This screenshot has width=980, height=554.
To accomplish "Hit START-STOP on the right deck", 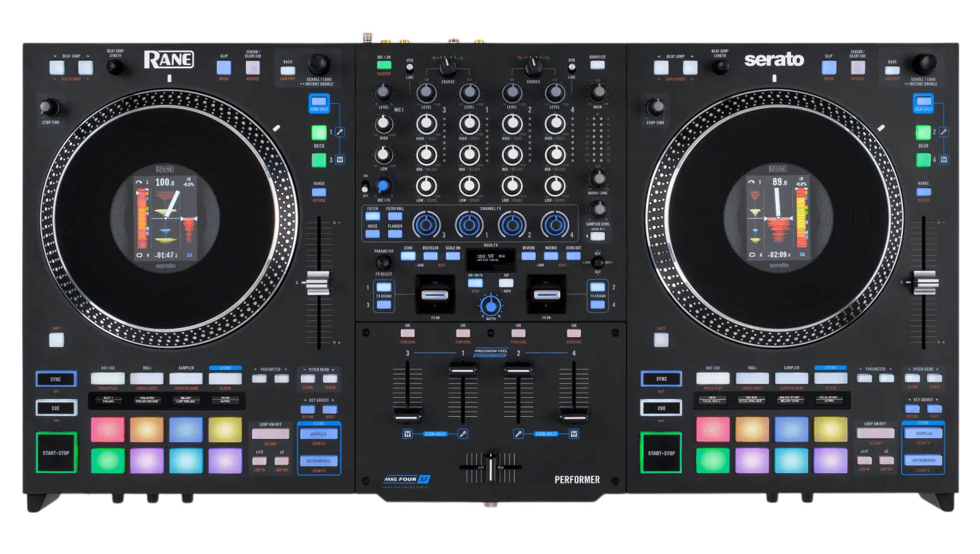I will click(x=661, y=453).
